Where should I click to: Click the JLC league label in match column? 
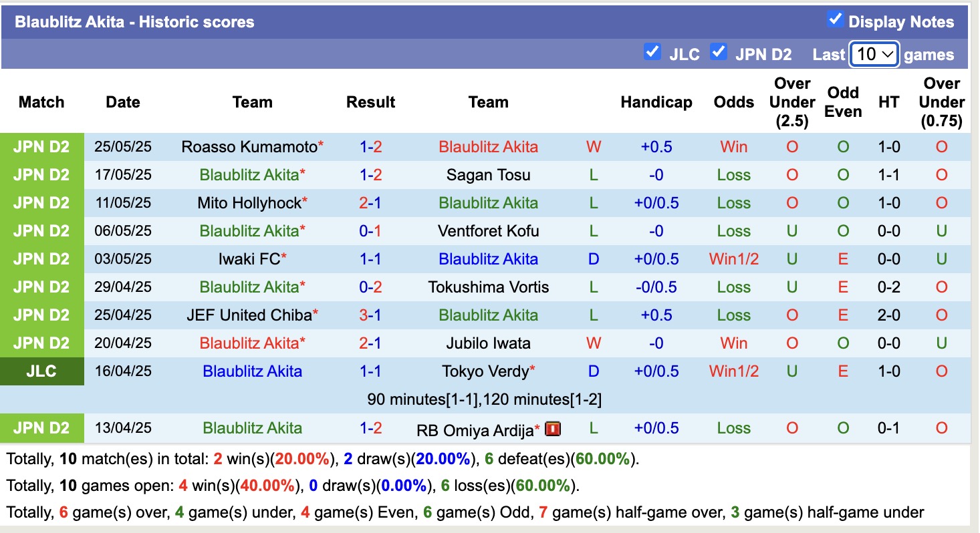(41, 371)
